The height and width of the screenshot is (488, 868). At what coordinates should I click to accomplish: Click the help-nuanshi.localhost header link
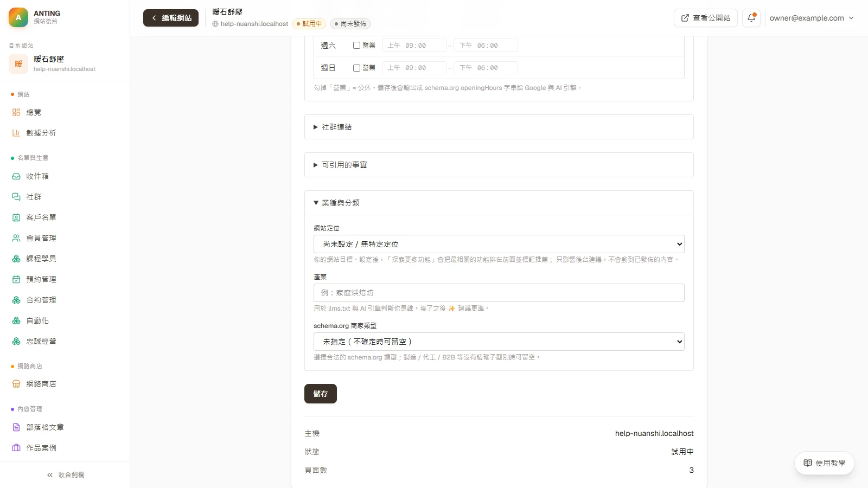(250, 24)
